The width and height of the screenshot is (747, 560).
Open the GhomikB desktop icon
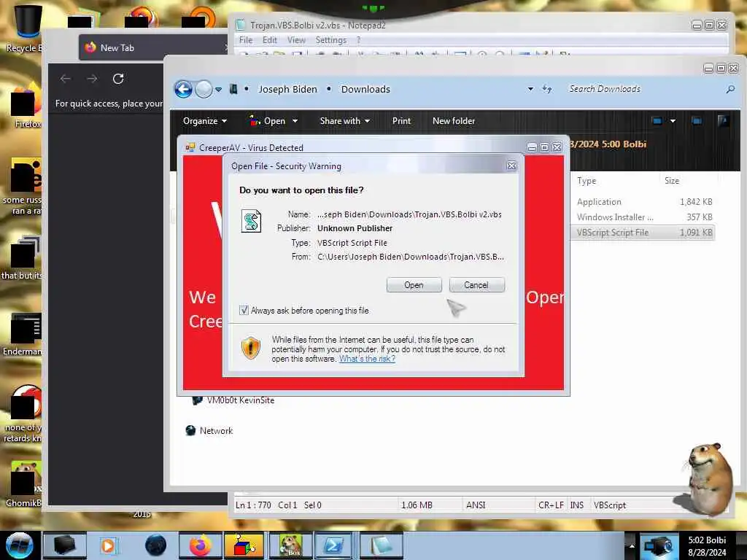(x=24, y=484)
